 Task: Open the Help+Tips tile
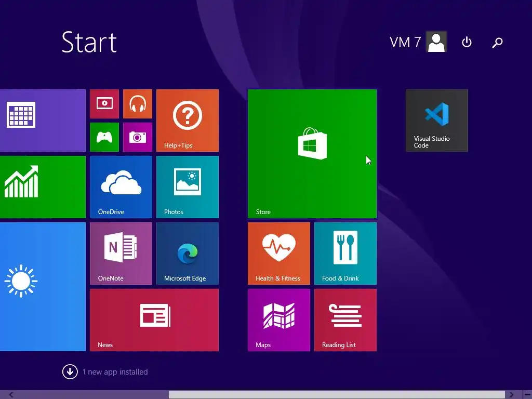coord(188,121)
